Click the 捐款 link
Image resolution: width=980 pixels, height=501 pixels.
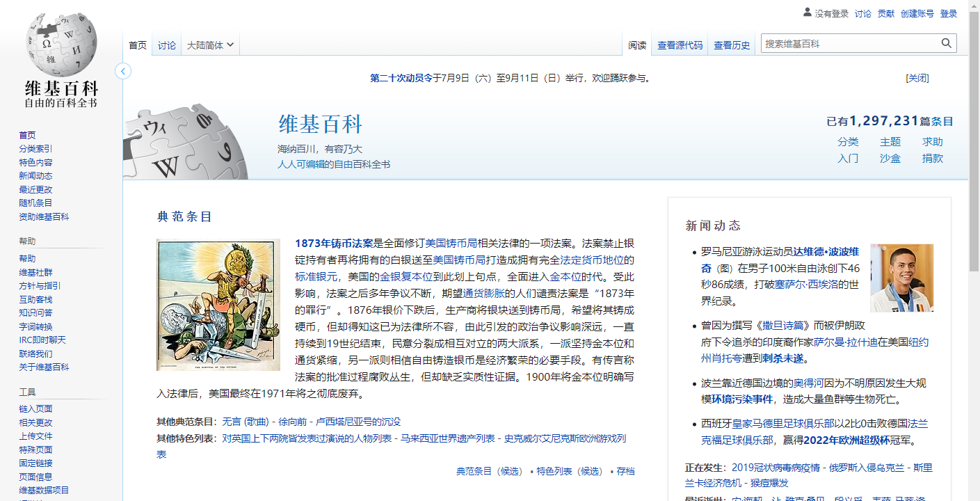933,158
